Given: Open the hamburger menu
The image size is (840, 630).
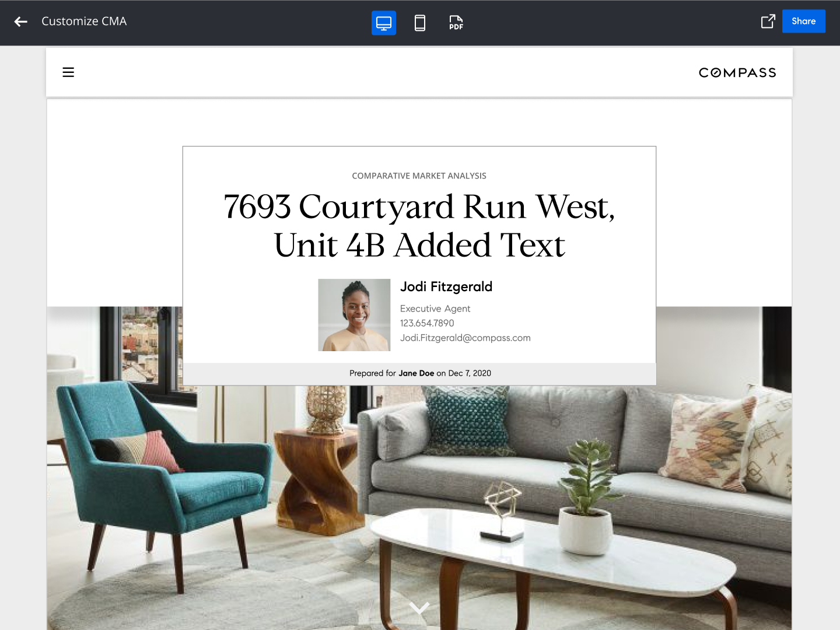Looking at the screenshot, I should (x=68, y=72).
